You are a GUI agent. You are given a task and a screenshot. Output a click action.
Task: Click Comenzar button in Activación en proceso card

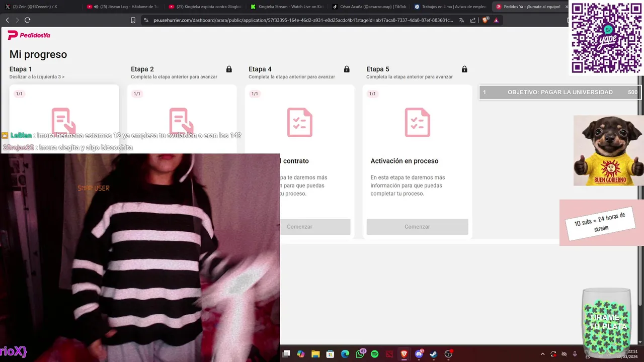click(417, 227)
